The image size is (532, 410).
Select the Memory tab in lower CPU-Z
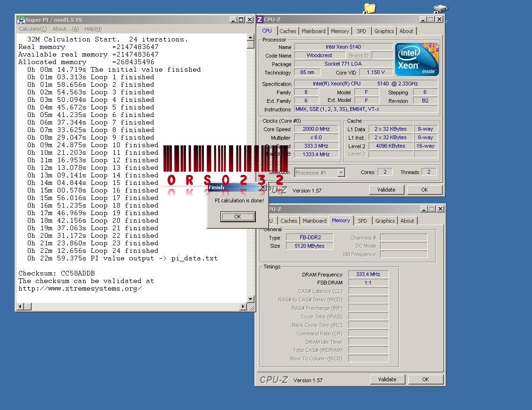click(341, 220)
